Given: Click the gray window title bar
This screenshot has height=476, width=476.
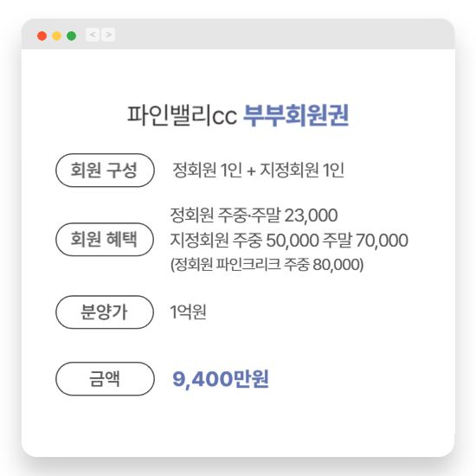Looking at the screenshot, I should click(x=238, y=34).
